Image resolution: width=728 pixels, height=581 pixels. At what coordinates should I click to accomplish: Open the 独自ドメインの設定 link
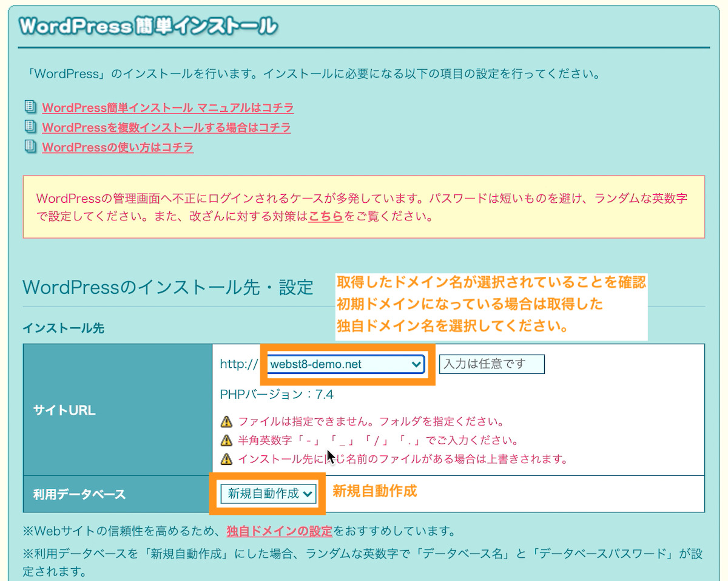pos(278,529)
